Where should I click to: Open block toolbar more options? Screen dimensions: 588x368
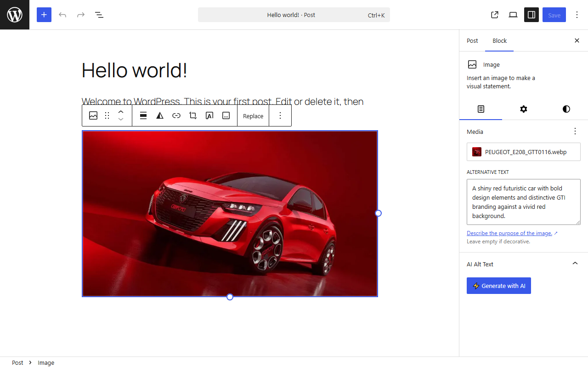[280, 116]
